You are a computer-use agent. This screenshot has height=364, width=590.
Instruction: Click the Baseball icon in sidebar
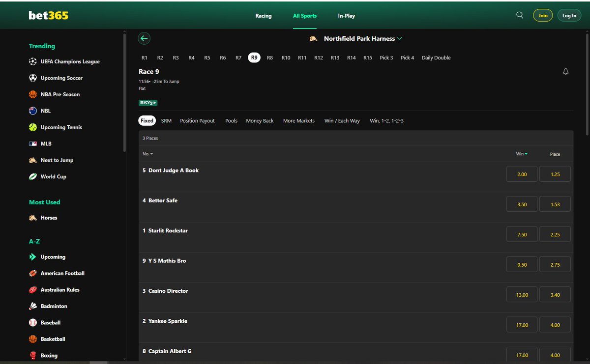pos(33,323)
